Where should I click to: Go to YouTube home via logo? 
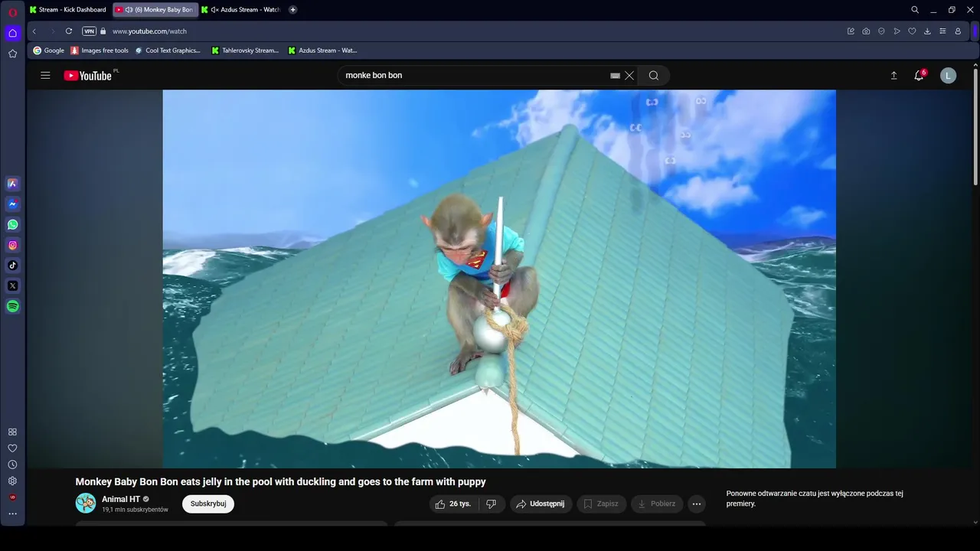(x=89, y=75)
